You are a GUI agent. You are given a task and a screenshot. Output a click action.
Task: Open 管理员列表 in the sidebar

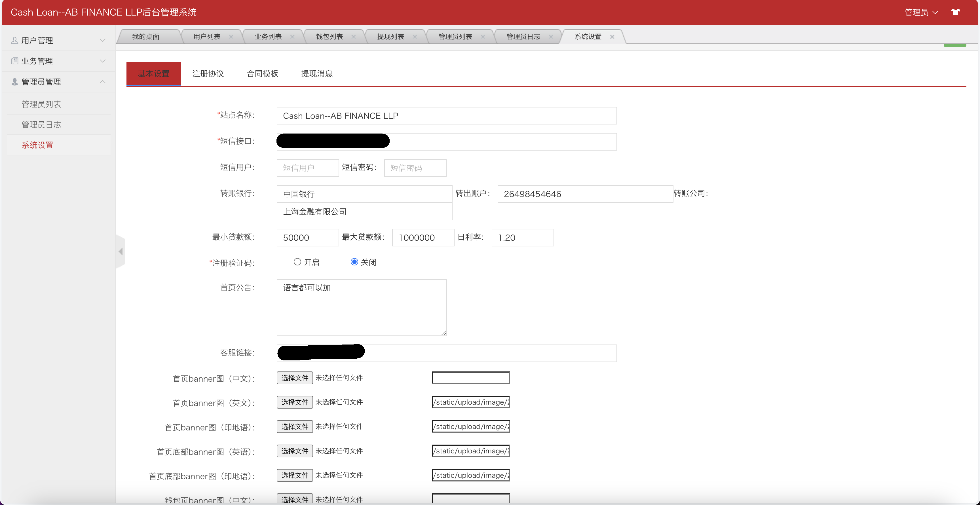(x=41, y=104)
